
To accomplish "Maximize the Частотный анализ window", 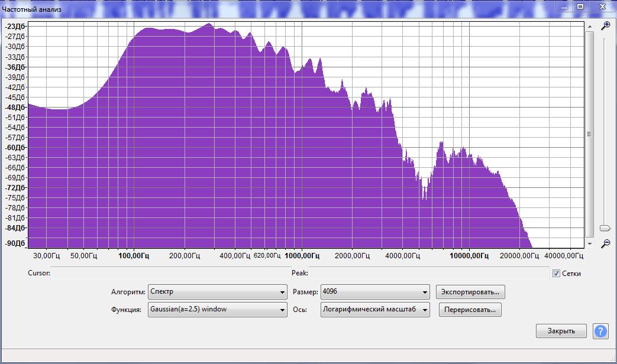I will (580, 6).
